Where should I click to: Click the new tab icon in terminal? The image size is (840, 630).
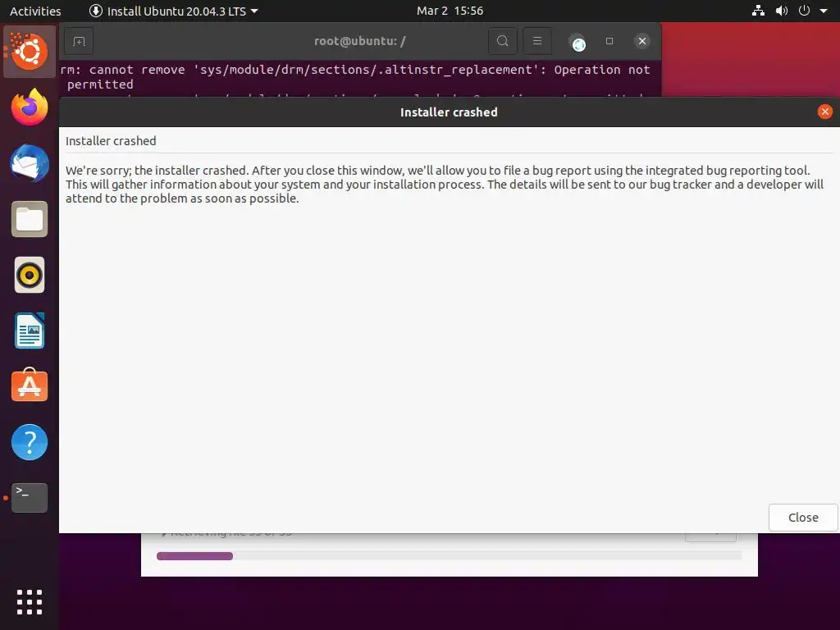(79, 41)
